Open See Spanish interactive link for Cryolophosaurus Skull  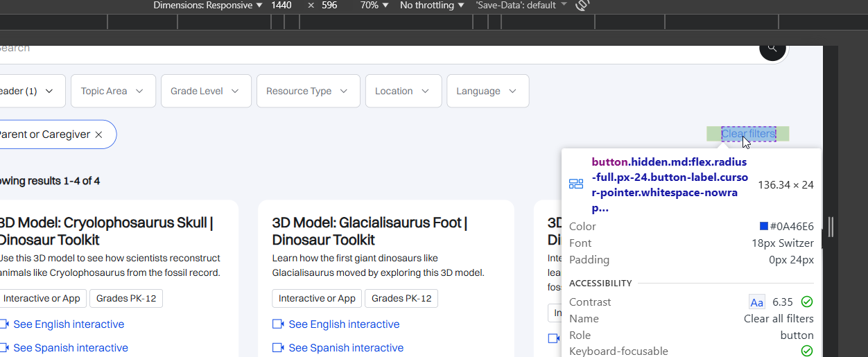point(70,348)
